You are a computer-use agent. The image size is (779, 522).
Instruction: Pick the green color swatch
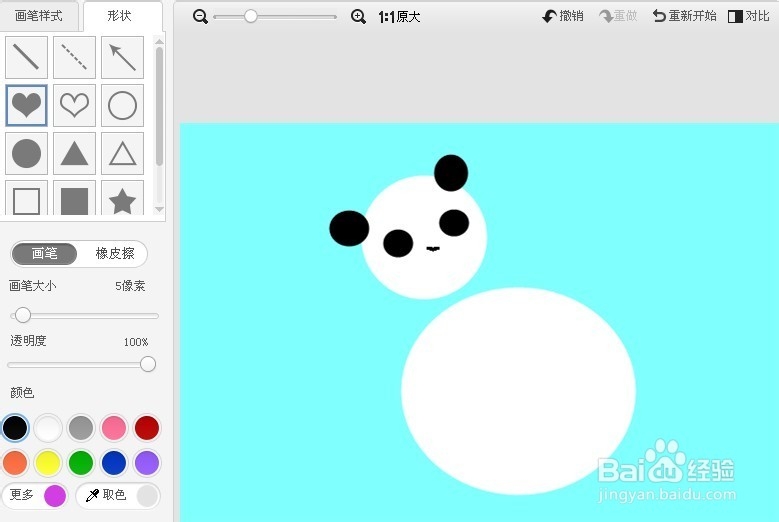coord(81,463)
